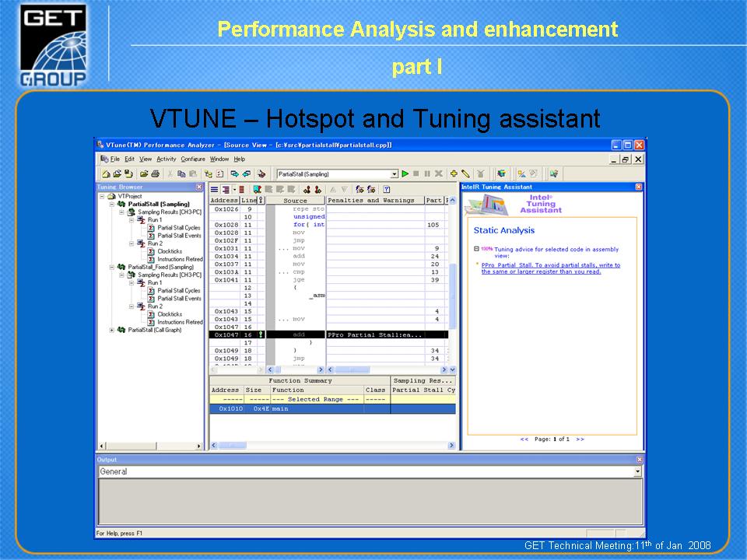Select the main function summary row
This screenshot has height=560, width=747.
(332, 408)
